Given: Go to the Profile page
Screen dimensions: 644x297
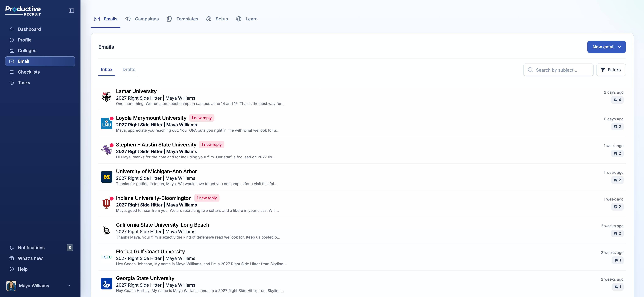Looking at the screenshot, I should [40, 40].
